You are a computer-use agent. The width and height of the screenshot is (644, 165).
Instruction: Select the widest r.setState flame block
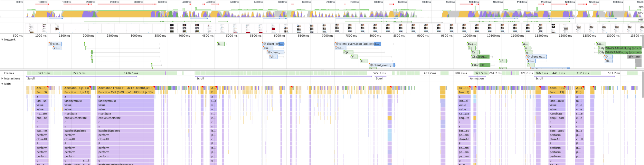(126, 114)
